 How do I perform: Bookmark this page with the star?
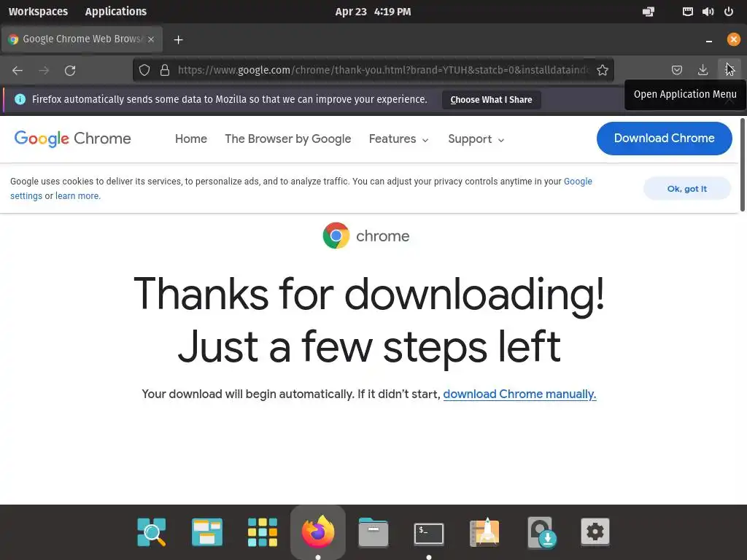[x=602, y=71]
